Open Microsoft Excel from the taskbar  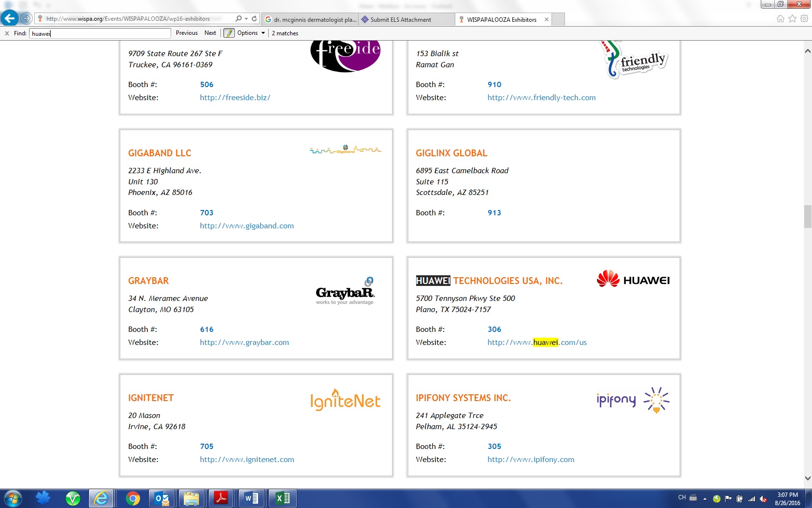pos(282,498)
